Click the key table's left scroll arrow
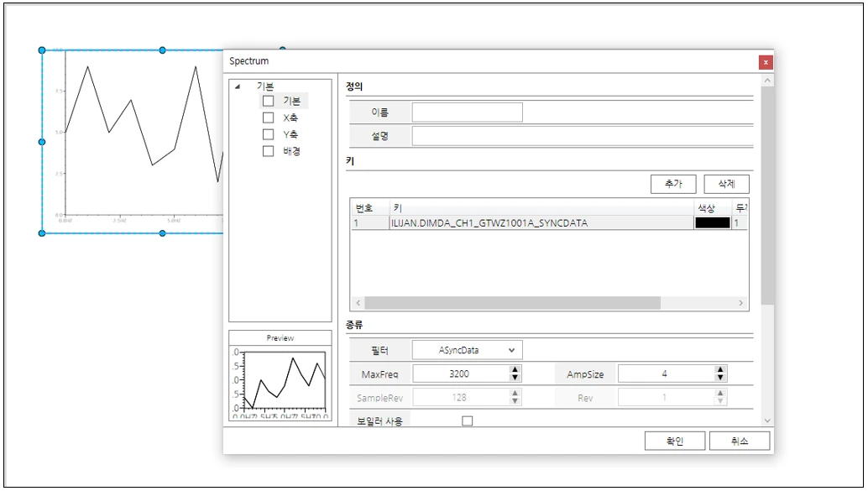Image resolution: width=868 pixels, height=491 pixels. [x=358, y=303]
